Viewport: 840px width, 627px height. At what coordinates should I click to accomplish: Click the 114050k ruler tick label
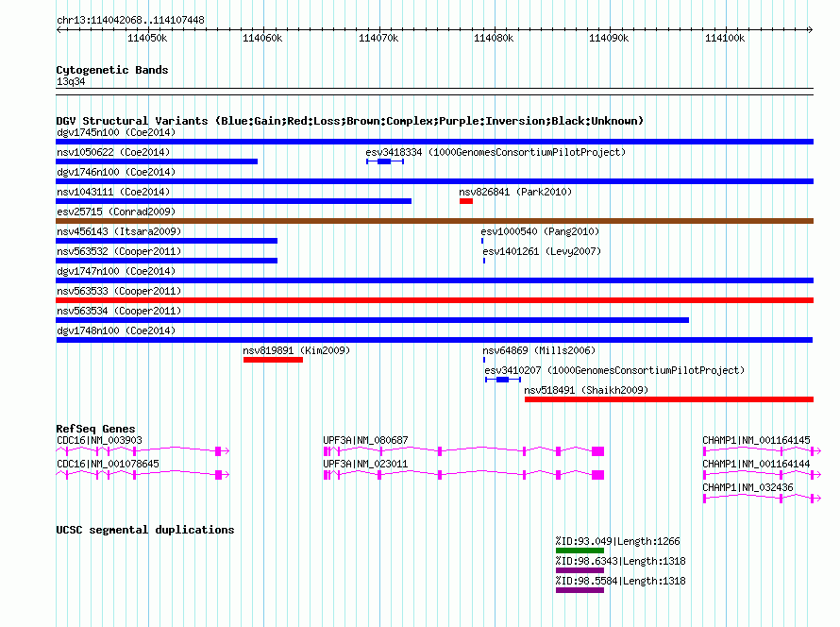pyautogui.click(x=147, y=38)
